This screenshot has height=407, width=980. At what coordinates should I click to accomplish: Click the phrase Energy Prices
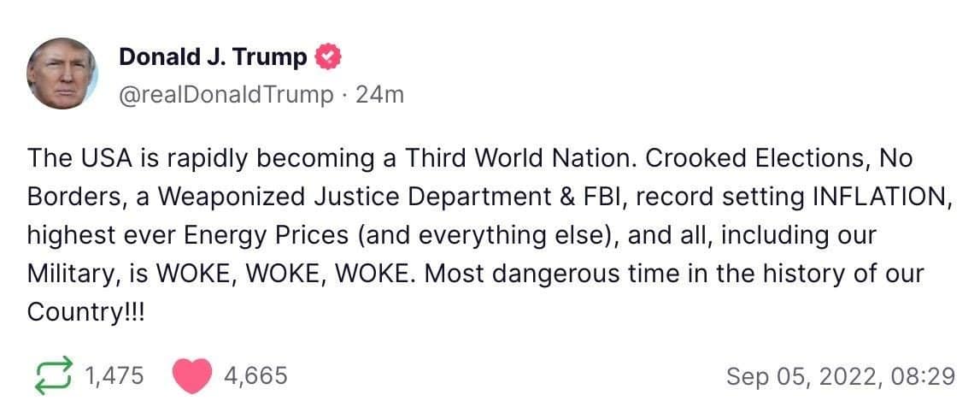click(x=268, y=236)
